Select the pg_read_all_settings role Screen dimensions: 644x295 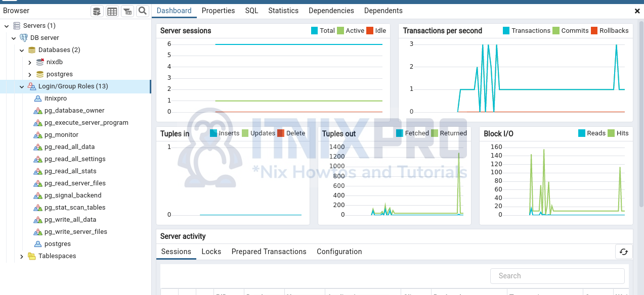coord(75,159)
